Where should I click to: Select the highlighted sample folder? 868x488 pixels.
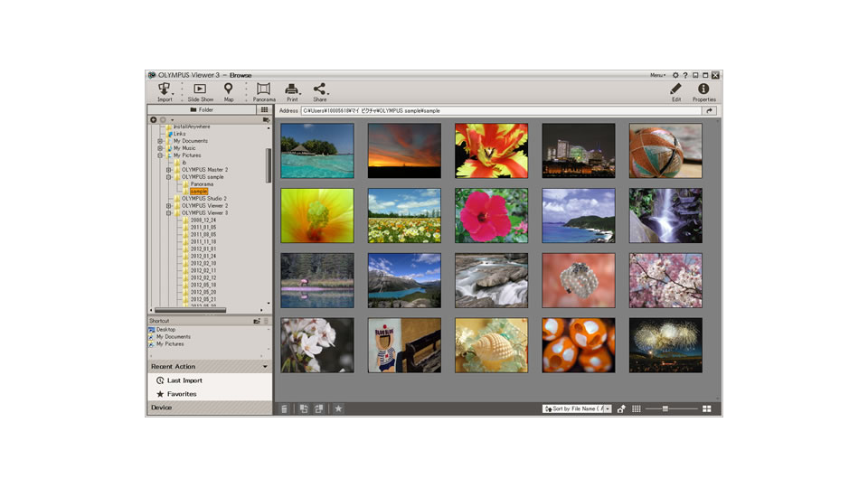tap(199, 192)
